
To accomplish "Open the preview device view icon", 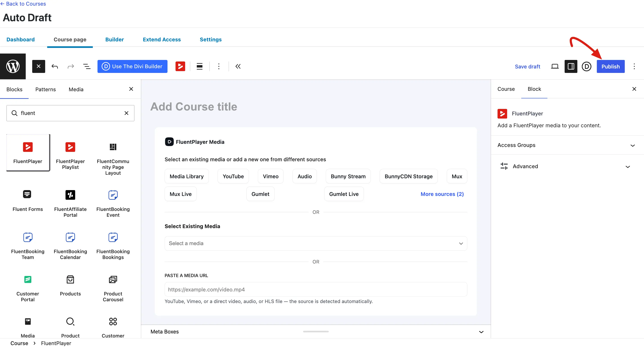I will (555, 66).
